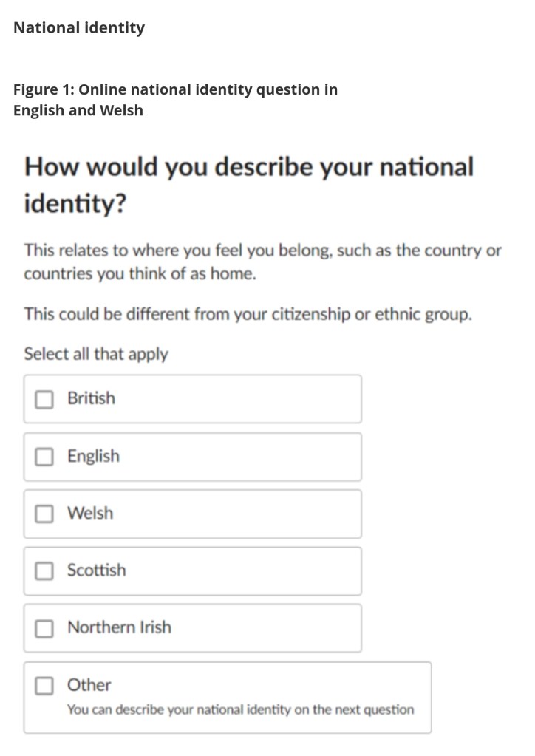
Task: Click the "English" option label text
Action: [93, 456]
